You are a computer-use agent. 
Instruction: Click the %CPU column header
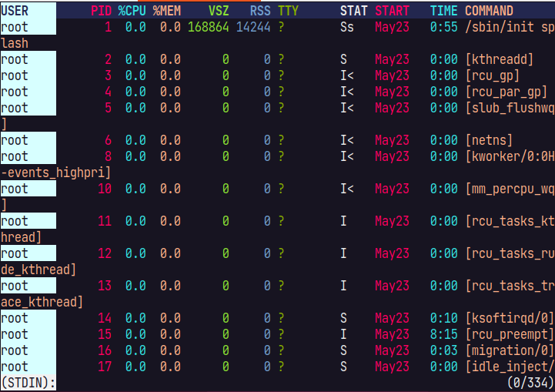tap(132, 11)
